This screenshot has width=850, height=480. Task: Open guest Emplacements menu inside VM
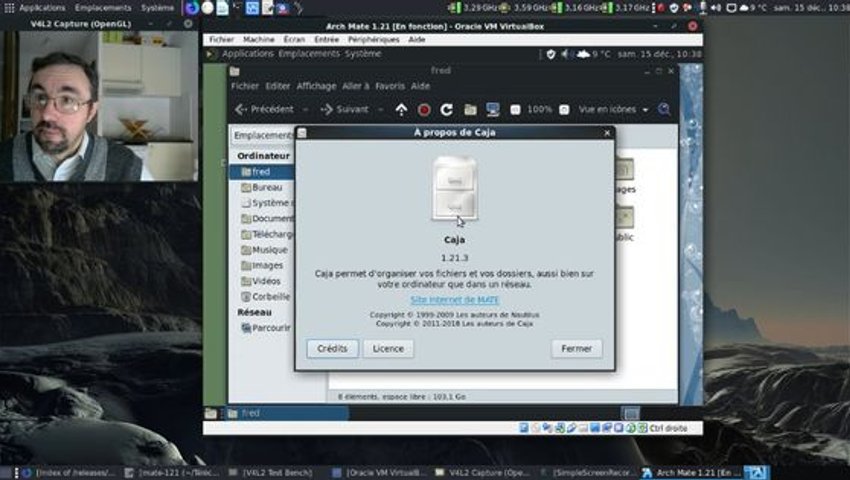308,54
